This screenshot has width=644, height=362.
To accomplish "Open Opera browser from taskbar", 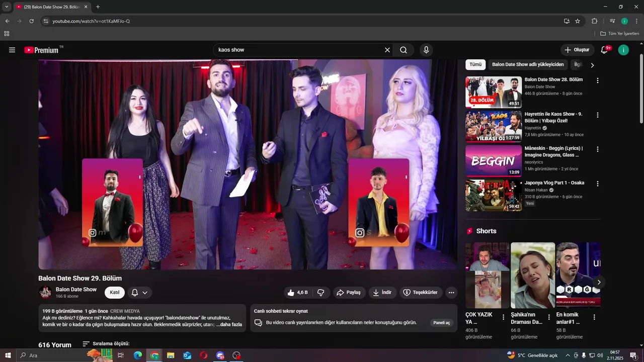I will [x=203, y=355].
